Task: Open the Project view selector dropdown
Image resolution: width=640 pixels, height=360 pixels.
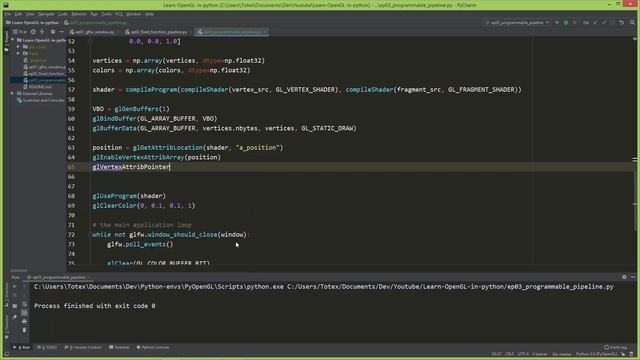Action: [19, 32]
